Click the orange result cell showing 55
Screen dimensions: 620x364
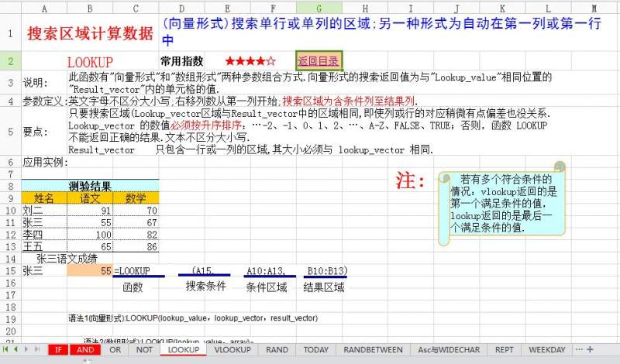(x=90, y=271)
